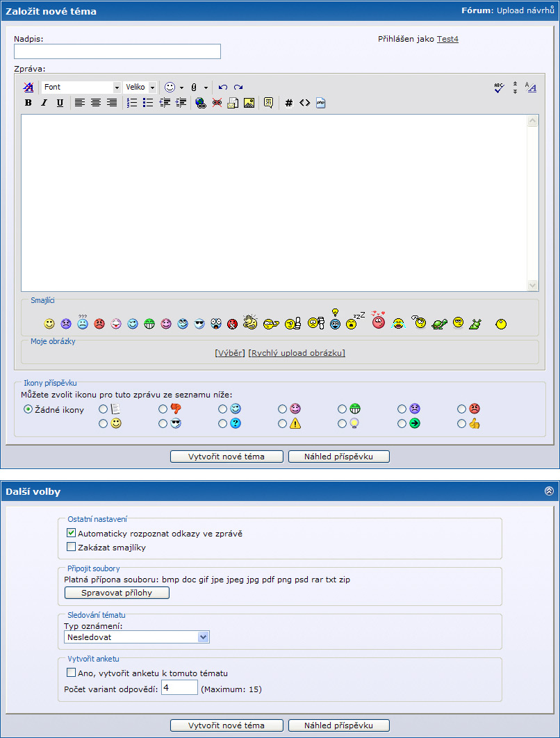Insert a numbered ordered list

click(x=132, y=103)
